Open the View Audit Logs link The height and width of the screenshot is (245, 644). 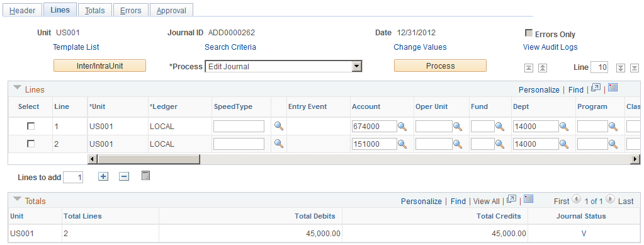click(x=550, y=47)
